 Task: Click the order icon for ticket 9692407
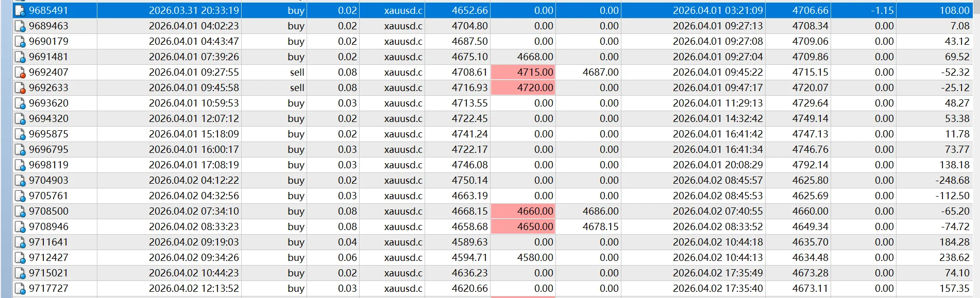point(20,72)
